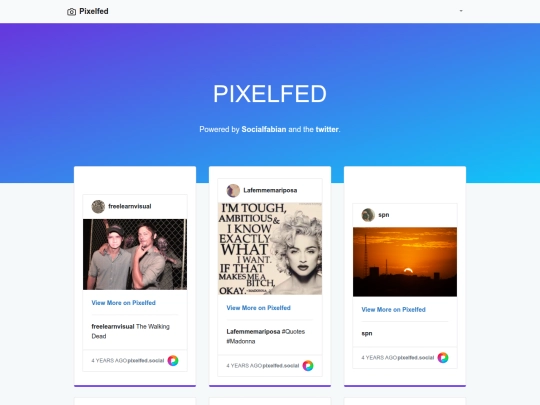The image size is (540, 405).
Task: Click the Pixelfed camera logo icon
Action: tap(71, 12)
